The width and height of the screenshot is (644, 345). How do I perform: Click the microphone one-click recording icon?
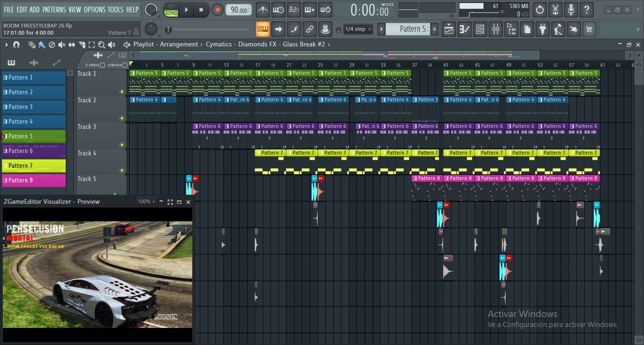[571, 9]
